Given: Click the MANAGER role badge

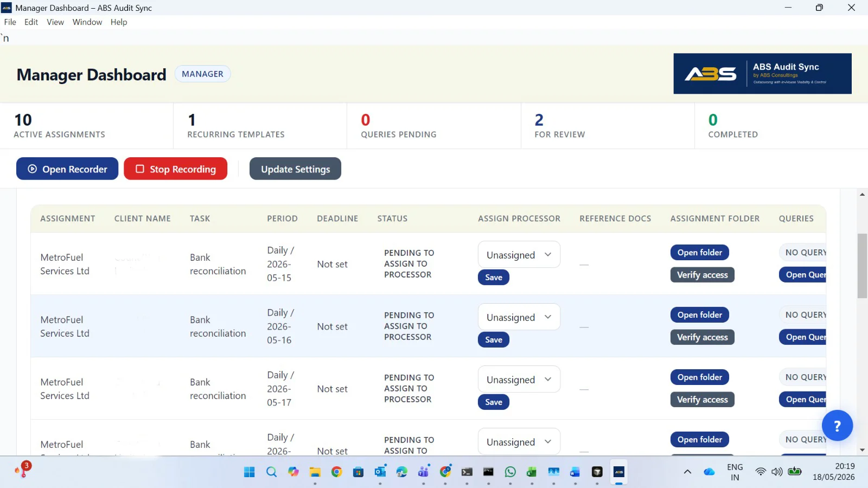Looking at the screenshot, I should click(x=202, y=74).
